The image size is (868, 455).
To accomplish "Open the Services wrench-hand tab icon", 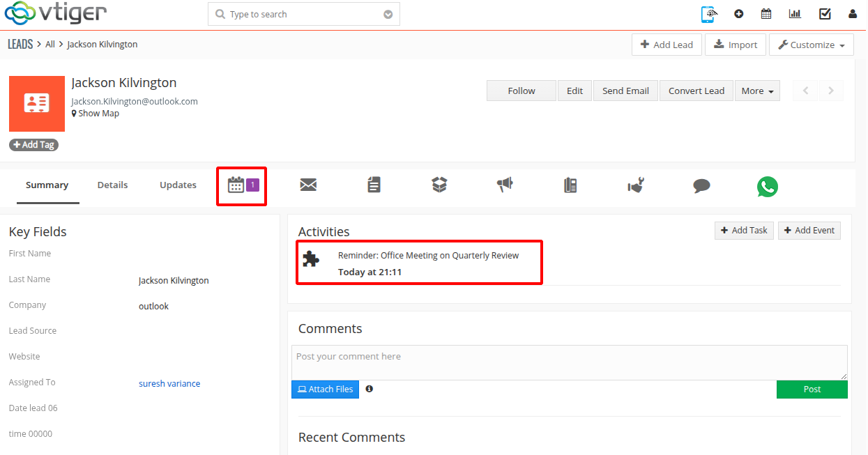I will coord(636,185).
